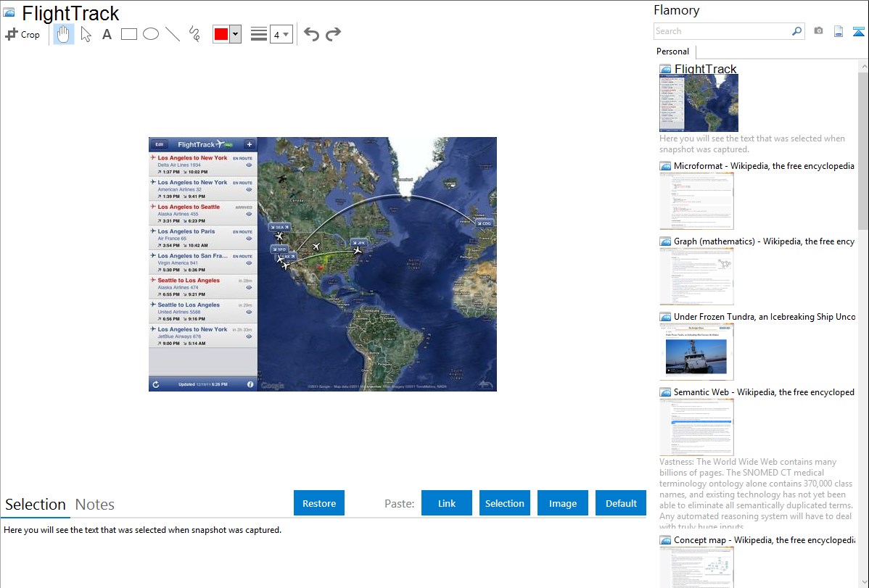Open the Graph (mathematics) page thumbnail
This screenshot has width=869, height=588.
696,276
